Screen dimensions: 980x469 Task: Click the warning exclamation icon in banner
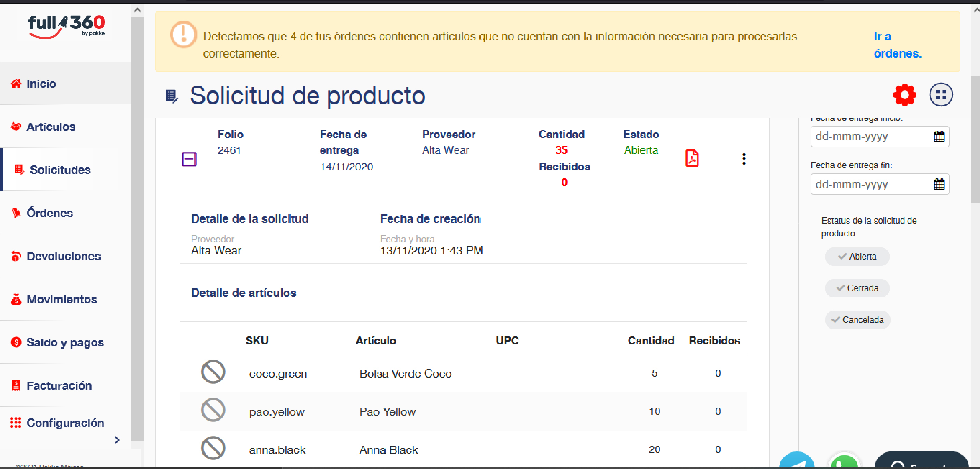click(183, 35)
